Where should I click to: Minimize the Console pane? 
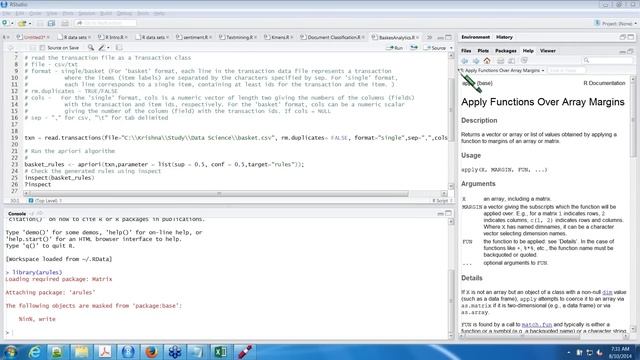tap(440, 213)
